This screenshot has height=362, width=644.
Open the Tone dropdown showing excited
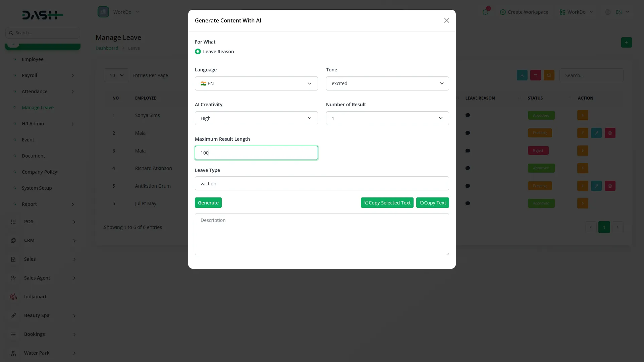click(x=387, y=83)
